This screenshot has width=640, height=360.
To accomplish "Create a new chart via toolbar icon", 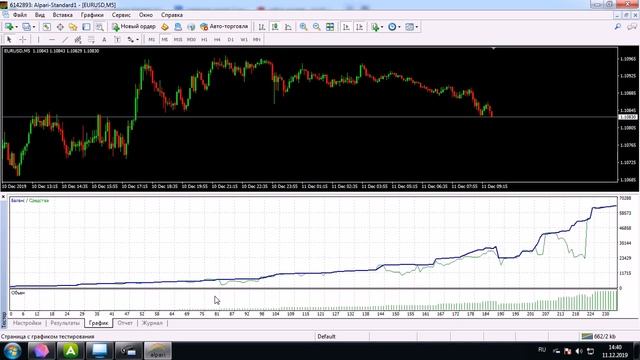I will pos(8,27).
